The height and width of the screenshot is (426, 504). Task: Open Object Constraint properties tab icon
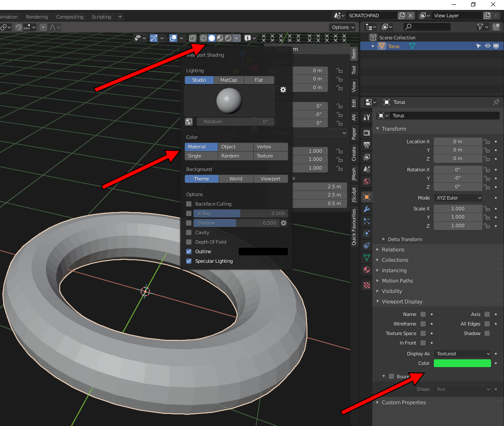(367, 245)
